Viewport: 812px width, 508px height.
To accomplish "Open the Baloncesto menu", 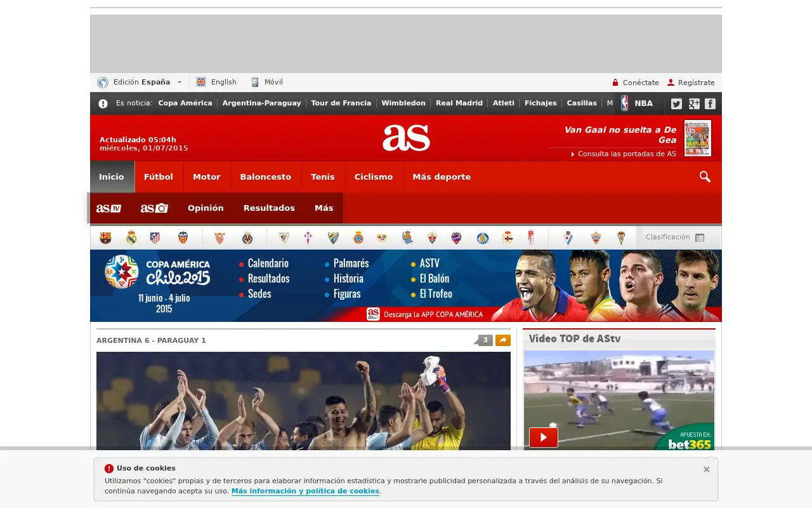I will (x=266, y=177).
